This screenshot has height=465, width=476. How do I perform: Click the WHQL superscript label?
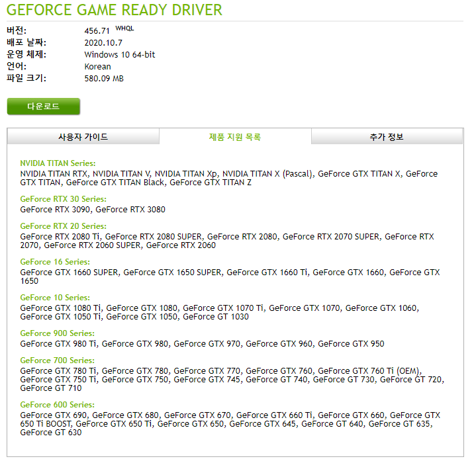pos(124,28)
